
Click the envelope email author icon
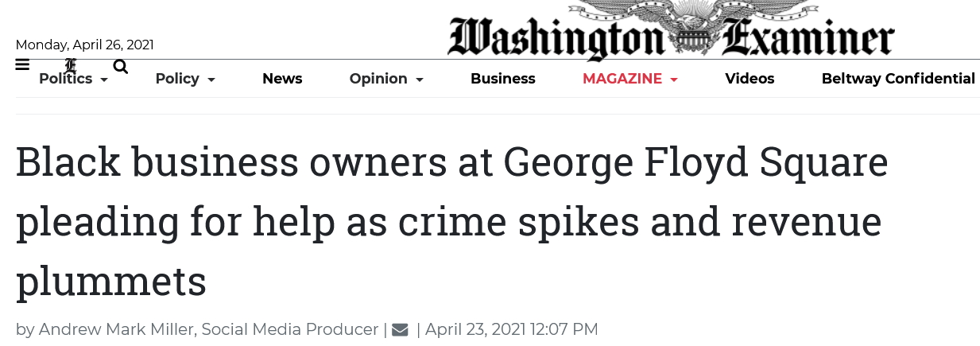click(401, 329)
